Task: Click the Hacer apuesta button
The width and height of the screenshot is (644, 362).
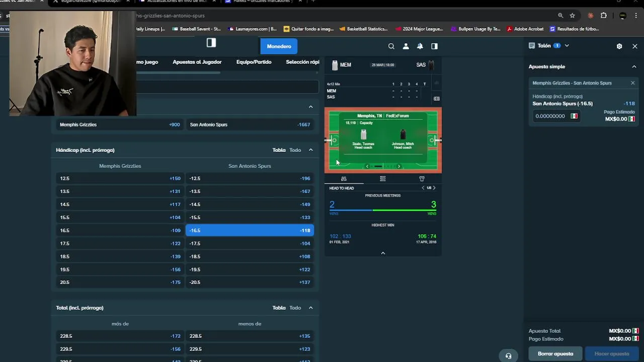Action: [612, 353]
